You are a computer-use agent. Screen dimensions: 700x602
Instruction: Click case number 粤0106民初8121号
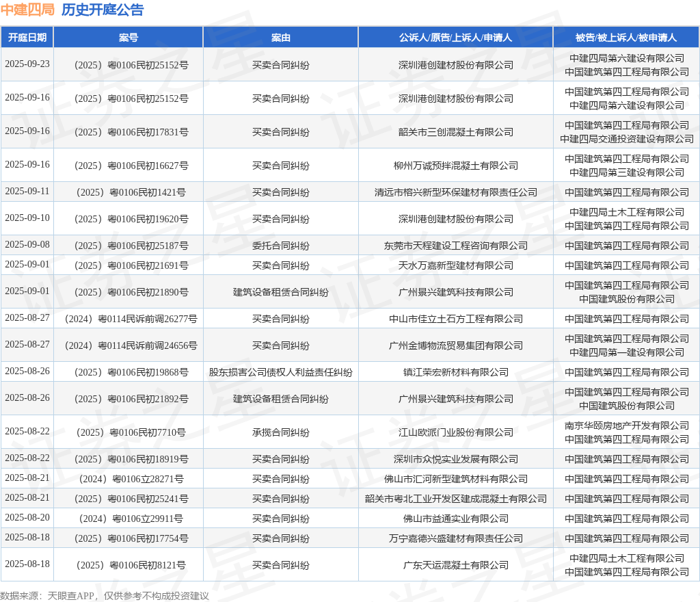(x=148, y=565)
